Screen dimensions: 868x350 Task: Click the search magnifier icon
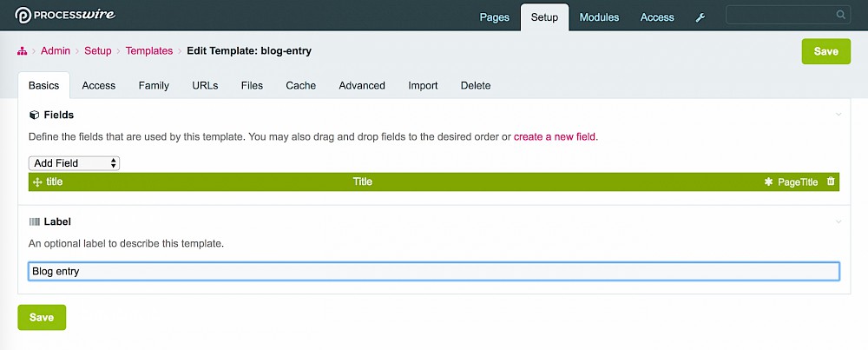[x=840, y=15]
